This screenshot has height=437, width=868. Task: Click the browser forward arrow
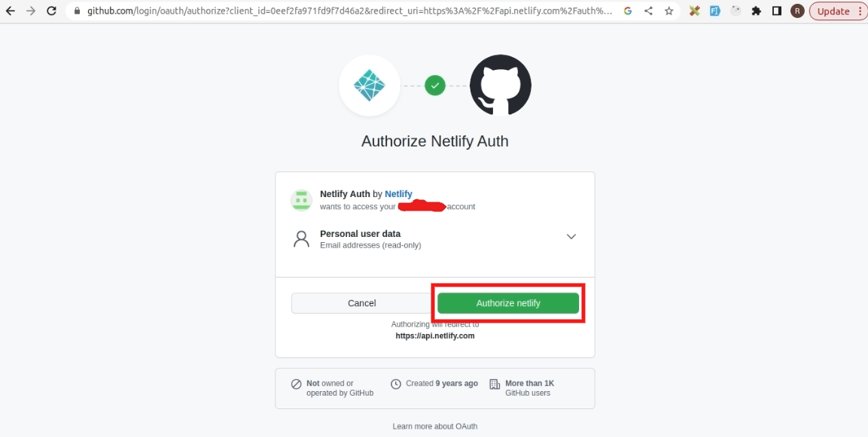point(31,11)
